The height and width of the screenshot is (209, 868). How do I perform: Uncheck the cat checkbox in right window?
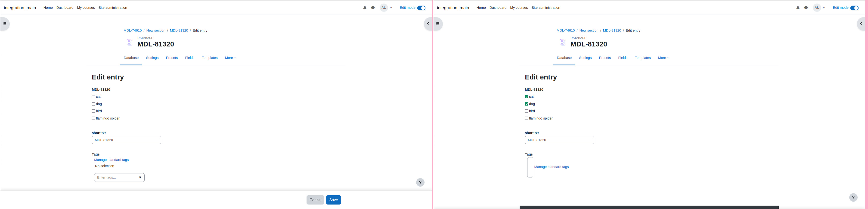coord(526,97)
